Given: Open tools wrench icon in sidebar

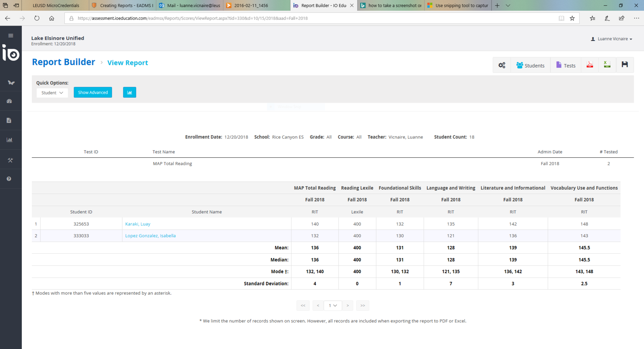Looking at the screenshot, I should pyautogui.click(x=10, y=160).
